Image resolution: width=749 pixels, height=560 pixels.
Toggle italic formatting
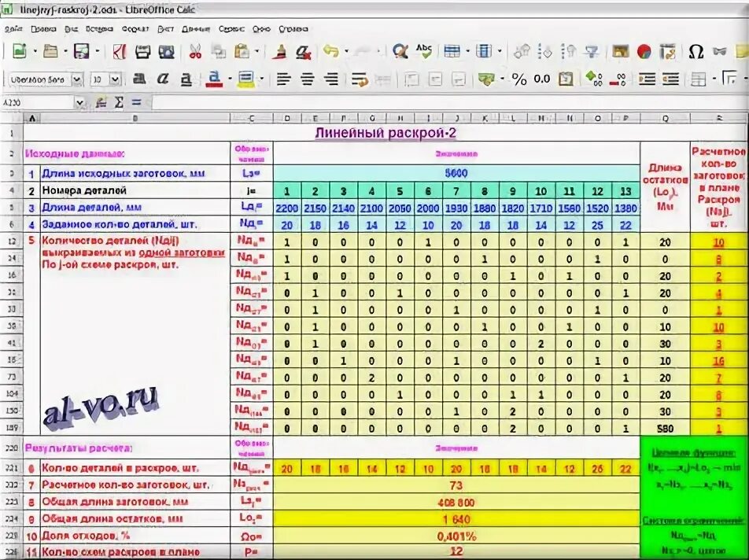pos(163,79)
